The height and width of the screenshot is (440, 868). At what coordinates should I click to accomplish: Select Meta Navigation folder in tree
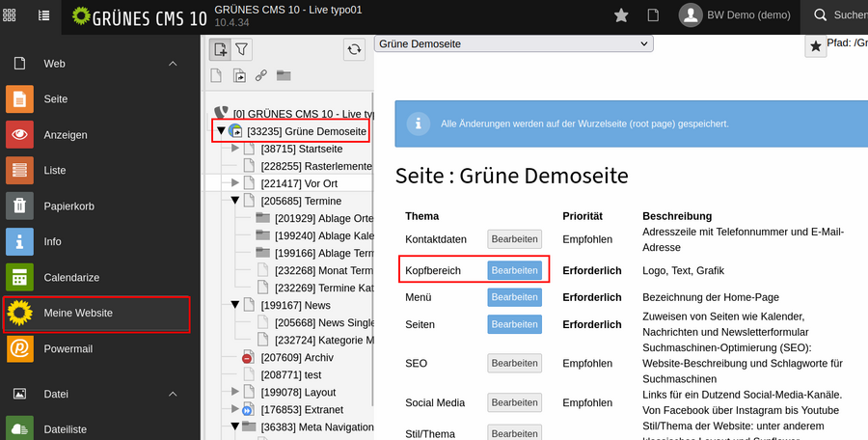pos(317,426)
